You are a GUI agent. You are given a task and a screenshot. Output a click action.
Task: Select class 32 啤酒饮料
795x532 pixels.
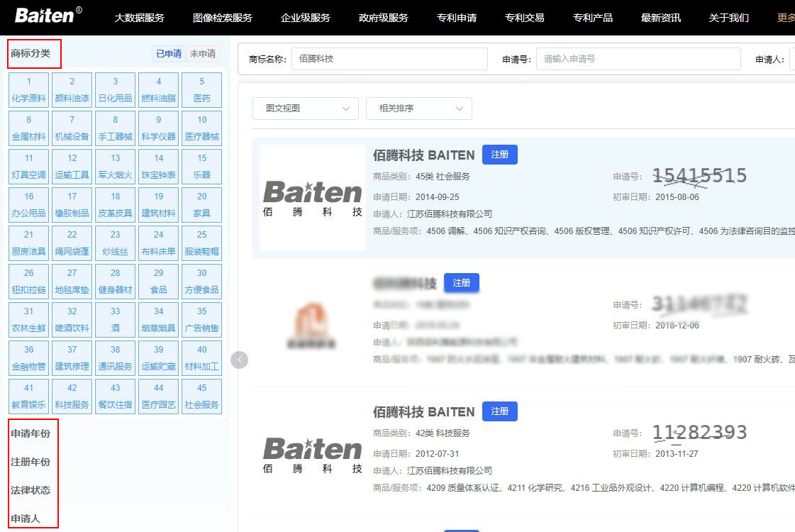[x=72, y=319]
